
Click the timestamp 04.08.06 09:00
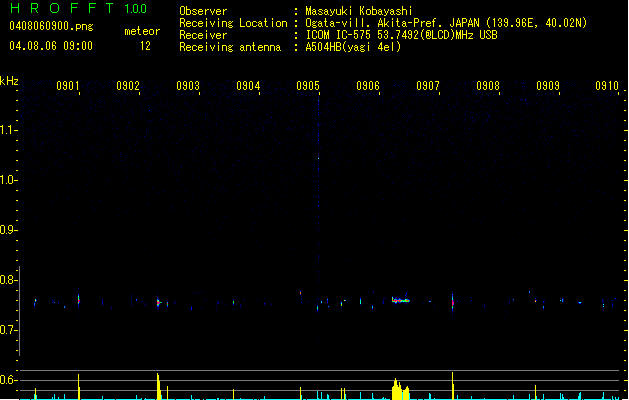click(x=51, y=46)
